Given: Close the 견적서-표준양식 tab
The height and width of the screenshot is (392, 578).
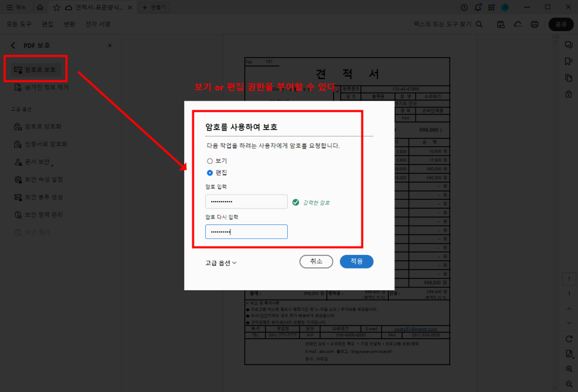Looking at the screenshot, I should tap(130, 7).
